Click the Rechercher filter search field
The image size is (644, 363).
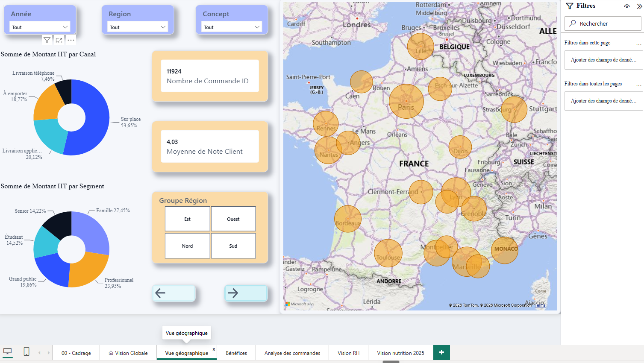click(603, 23)
